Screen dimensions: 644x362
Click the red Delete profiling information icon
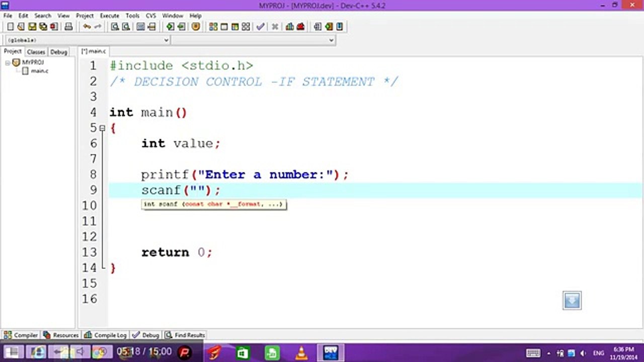coord(301,27)
